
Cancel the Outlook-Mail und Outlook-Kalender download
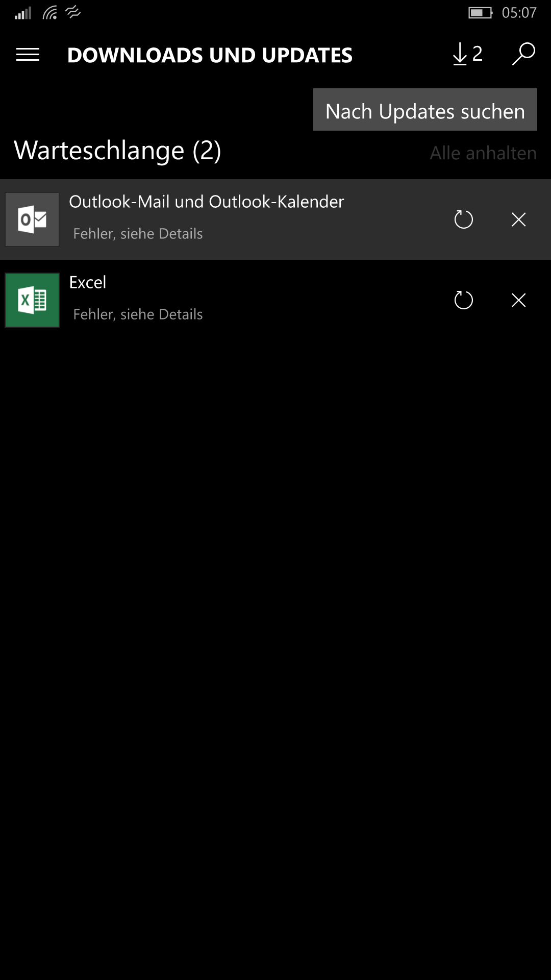[518, 219]
